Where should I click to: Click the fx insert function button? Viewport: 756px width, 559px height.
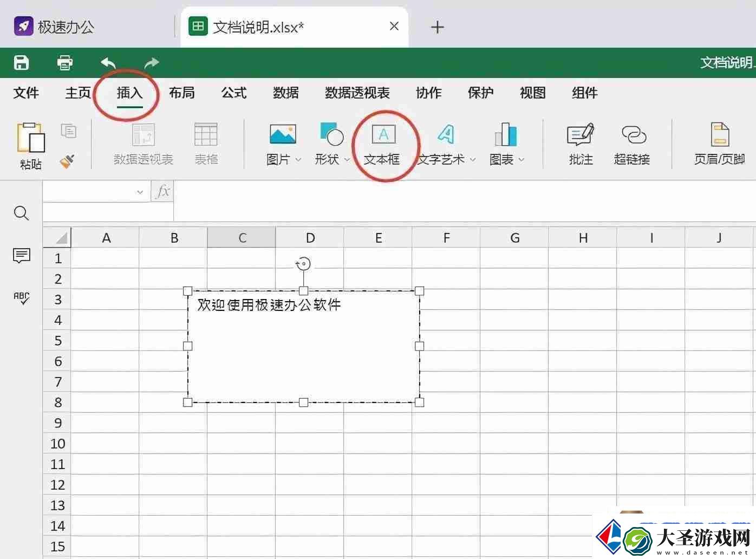[x=162, y=191]
